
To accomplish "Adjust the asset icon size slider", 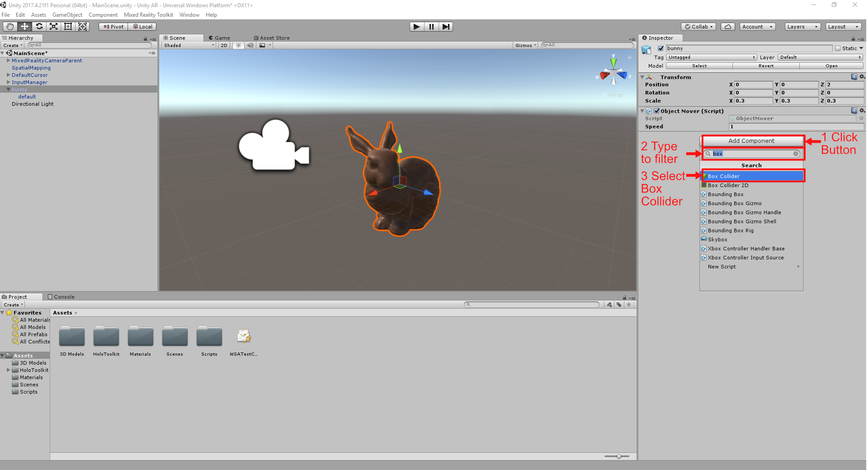I will (x=618, y=456).
